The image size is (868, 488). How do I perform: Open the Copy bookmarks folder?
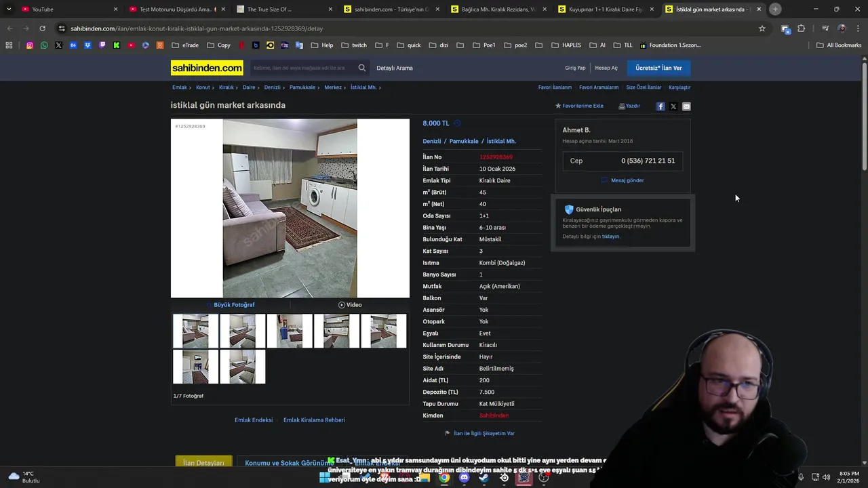(x=218, y=45)
